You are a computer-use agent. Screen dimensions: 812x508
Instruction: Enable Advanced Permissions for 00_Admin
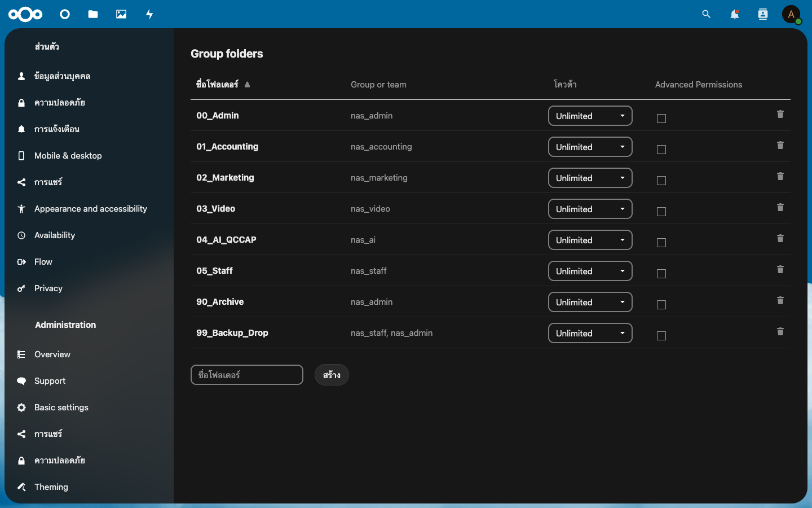pos(661,119)
